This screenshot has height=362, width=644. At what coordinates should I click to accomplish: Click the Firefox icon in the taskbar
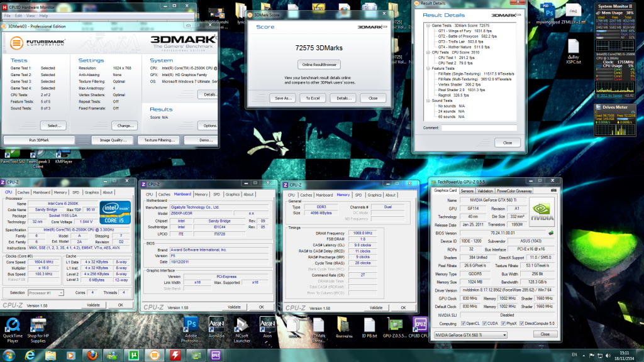[x=92, y=355]
